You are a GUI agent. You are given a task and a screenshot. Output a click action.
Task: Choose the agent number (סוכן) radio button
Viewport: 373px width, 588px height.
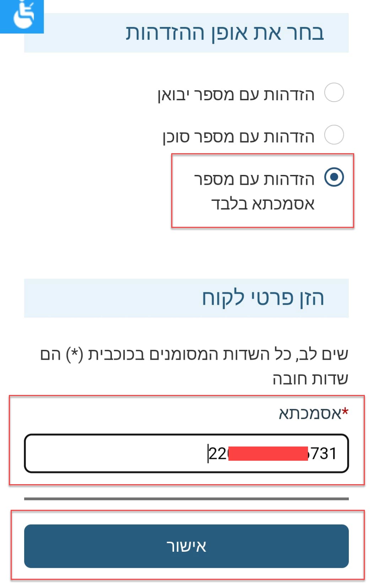coord(334,135)
